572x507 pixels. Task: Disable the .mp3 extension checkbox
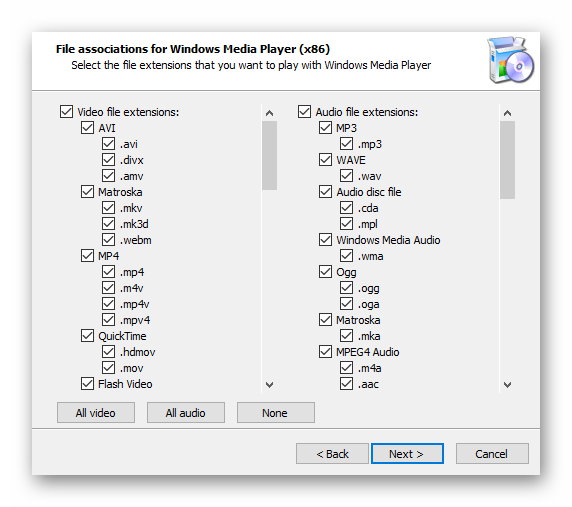347,144
